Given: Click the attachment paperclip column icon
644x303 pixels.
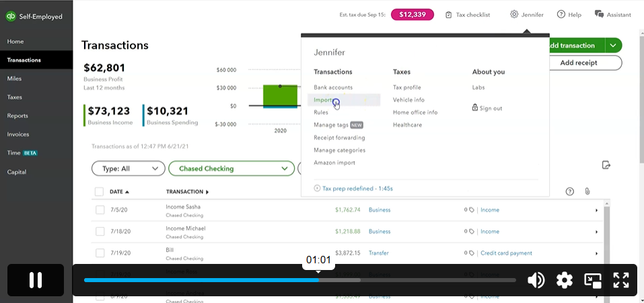Looking at the screenshot, I should 587,192.
